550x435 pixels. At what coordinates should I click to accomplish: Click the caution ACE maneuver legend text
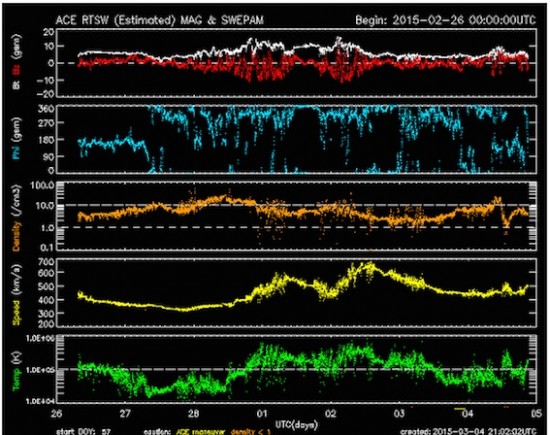click(x=184, y=431)
